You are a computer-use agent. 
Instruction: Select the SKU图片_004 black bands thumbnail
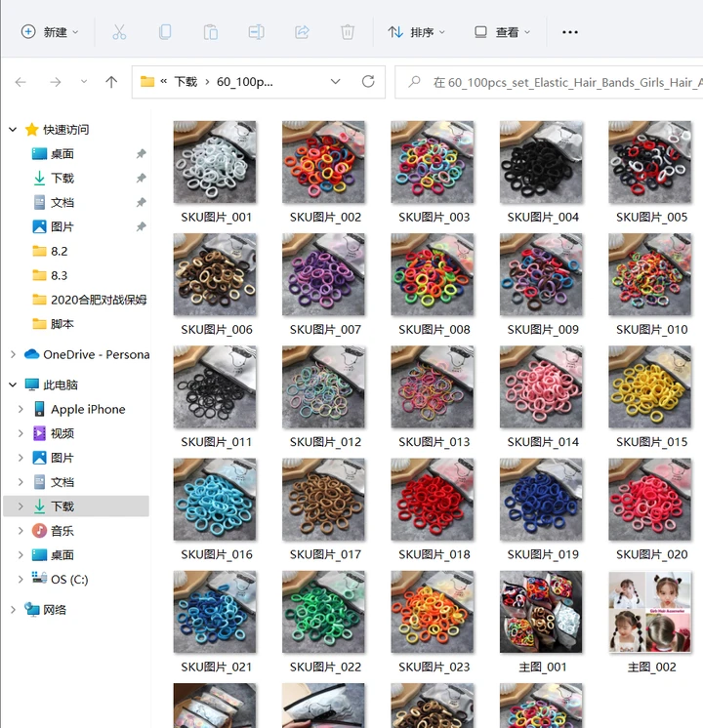pos(541,162)
